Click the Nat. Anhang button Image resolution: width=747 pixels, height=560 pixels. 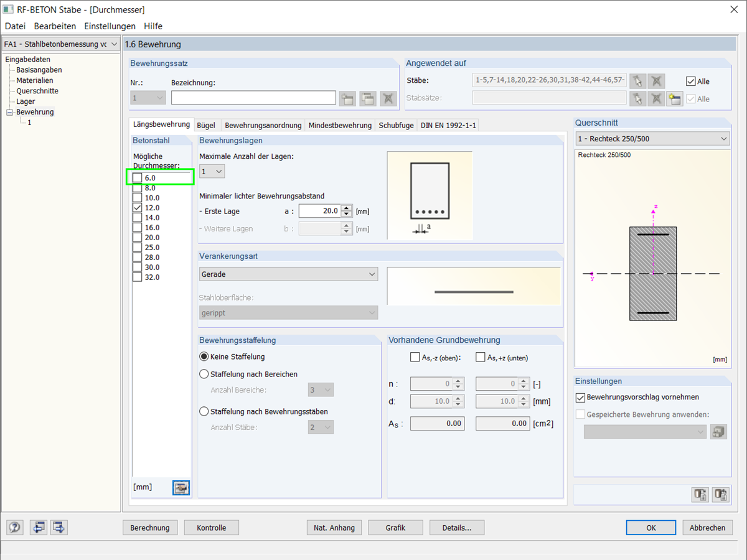[334, 528]
